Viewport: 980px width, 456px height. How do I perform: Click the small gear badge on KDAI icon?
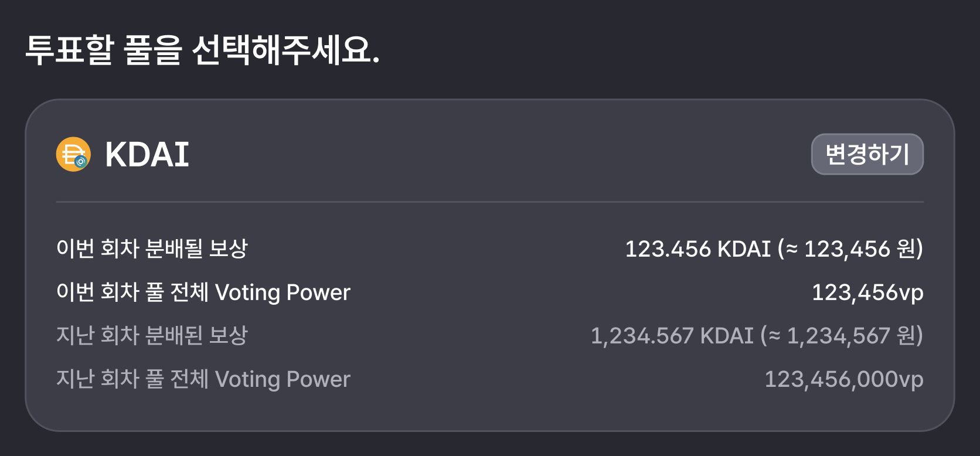(81, 162)
